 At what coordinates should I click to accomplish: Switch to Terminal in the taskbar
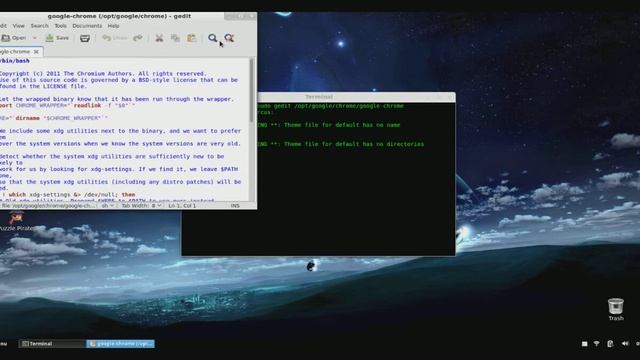click(x=52, y=344)
